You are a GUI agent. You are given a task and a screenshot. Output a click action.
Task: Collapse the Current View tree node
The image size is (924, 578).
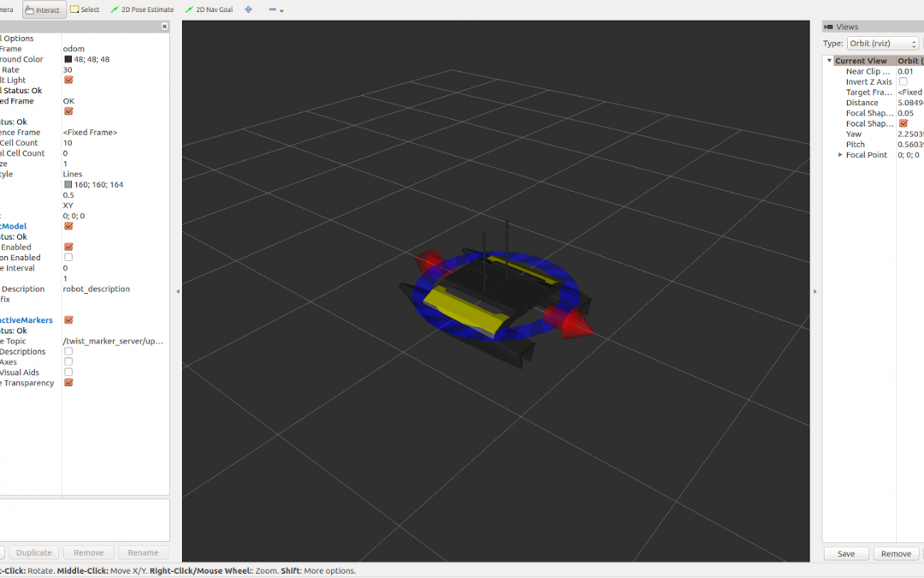[829, 61]
